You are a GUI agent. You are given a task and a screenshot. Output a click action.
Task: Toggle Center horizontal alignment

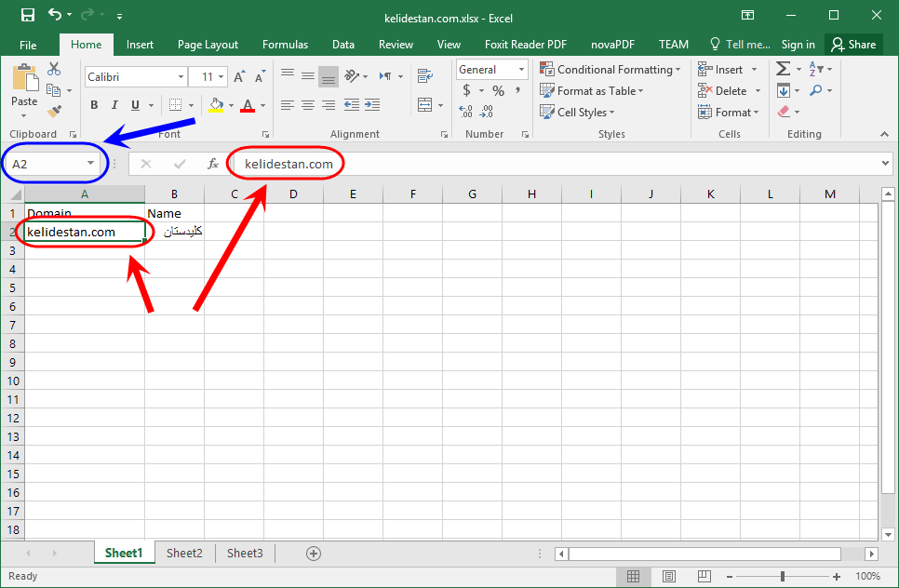[308, 104]
